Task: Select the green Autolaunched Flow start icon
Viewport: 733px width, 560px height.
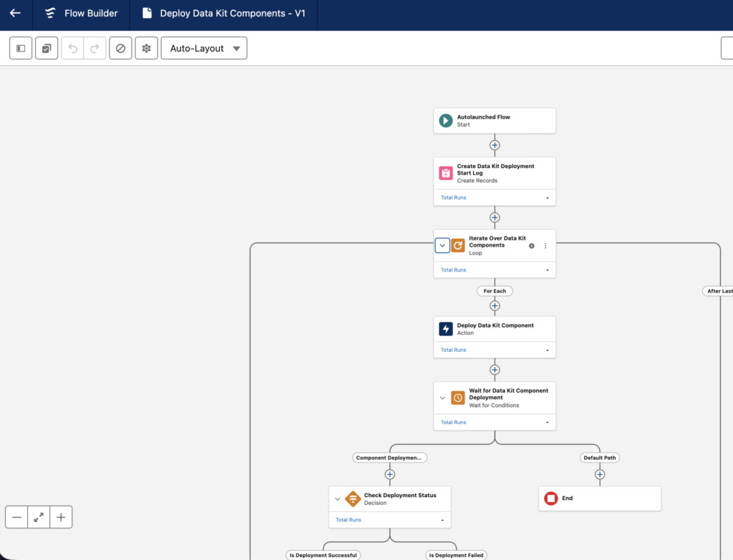Action: tap(445, 120)
